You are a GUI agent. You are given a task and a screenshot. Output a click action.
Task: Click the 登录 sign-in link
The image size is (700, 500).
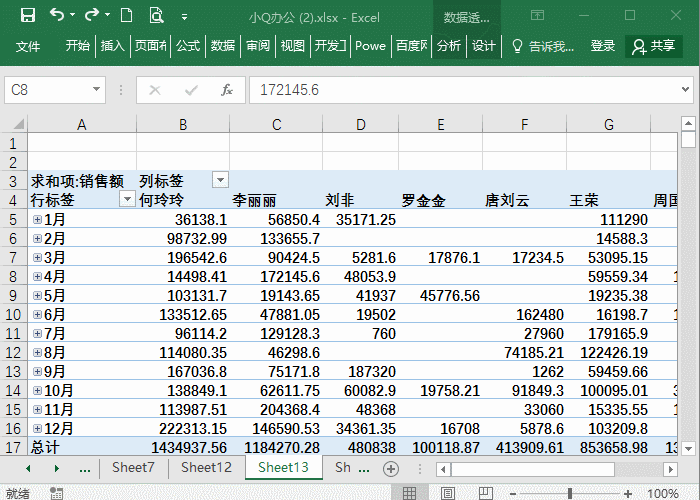point(603,46)
